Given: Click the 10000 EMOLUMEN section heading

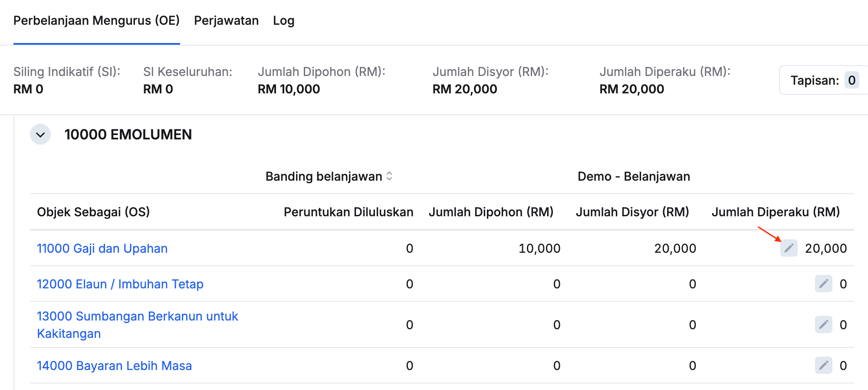Looking at the screenshot, I should tap(128, 135).
